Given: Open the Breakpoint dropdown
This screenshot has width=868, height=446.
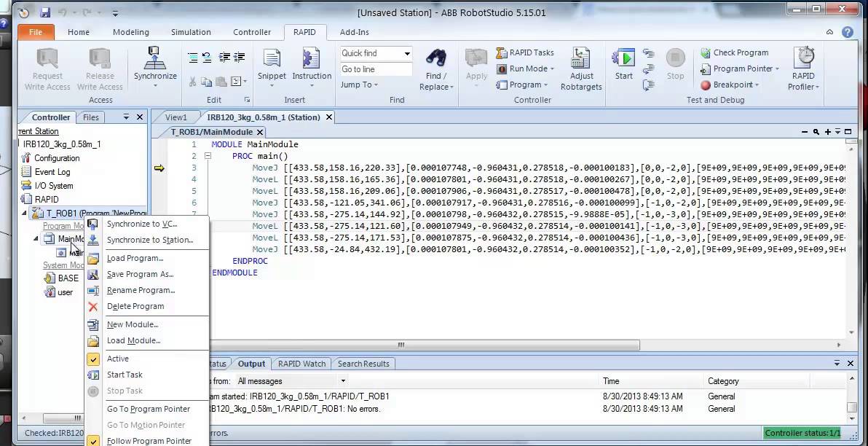Looking at the screenshot, I should tap(730, 85).
